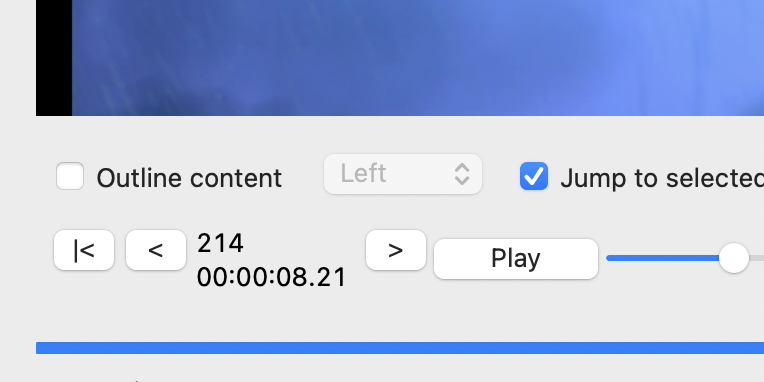The width and height of the screenshot is (764, 382).
Task: Select the grayed-out Left text in the popup
Action: [363, 173]
